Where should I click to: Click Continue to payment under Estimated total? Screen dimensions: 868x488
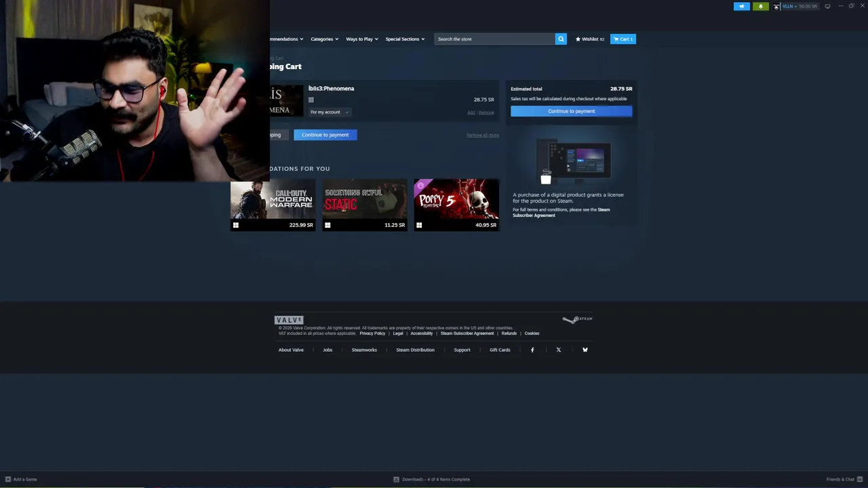[x=571, y=111]
